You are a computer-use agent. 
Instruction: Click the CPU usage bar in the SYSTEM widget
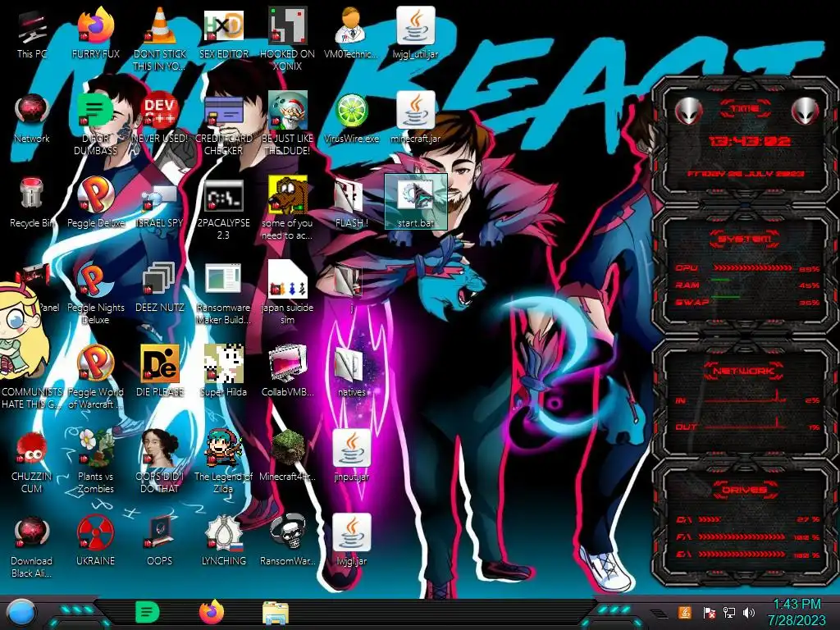click(x=752, y=267)
